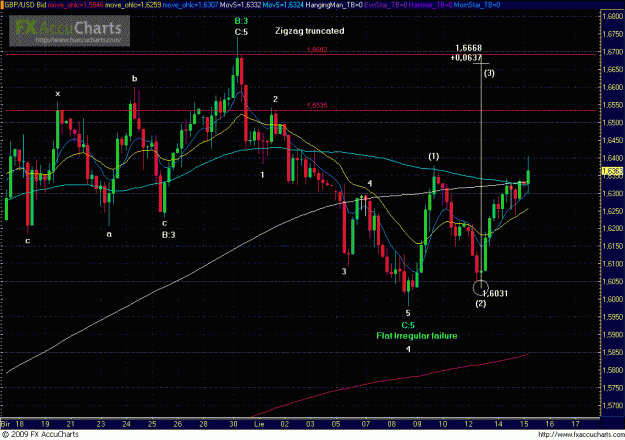Select the green C:5 label under wave 5
The image size is (625, 440).
point(408,325)
